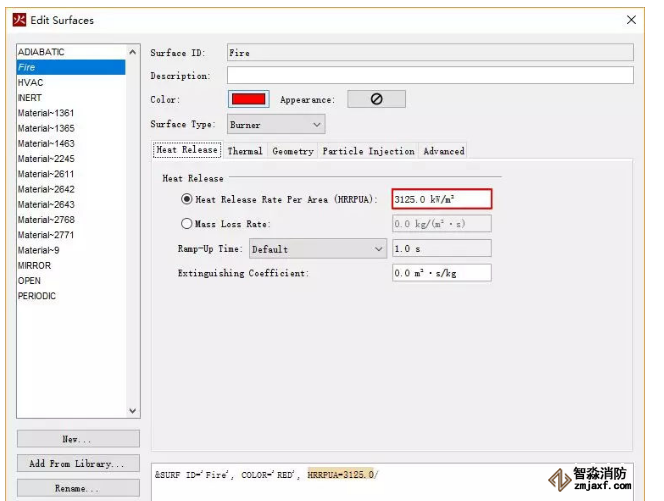
Task: Click the Rename... button
Action: (x=78, y=489)
